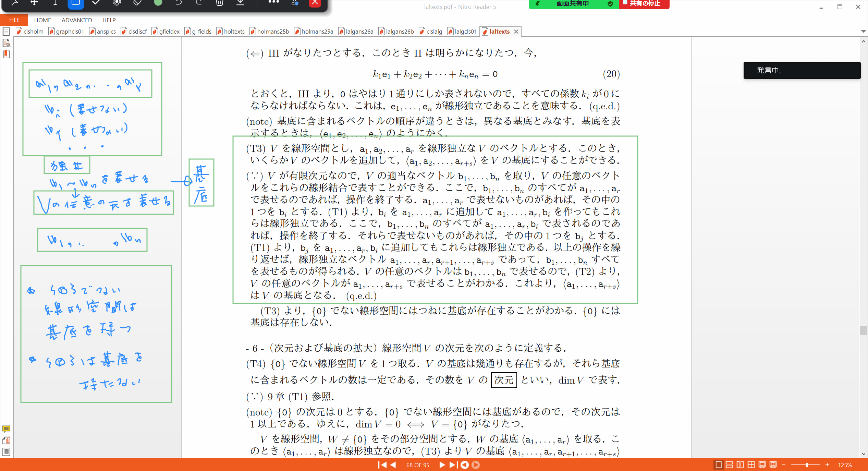Image resolution: width=868 pixels, height=471 pixels.
Task: Switch to the holmans25b document tab
Action: [269, 32]
